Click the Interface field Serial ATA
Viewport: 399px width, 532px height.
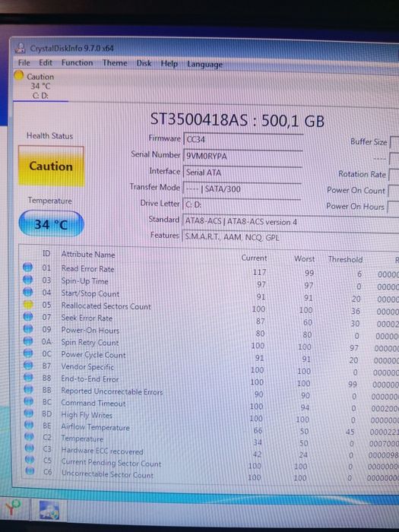[x=242, y=173]
